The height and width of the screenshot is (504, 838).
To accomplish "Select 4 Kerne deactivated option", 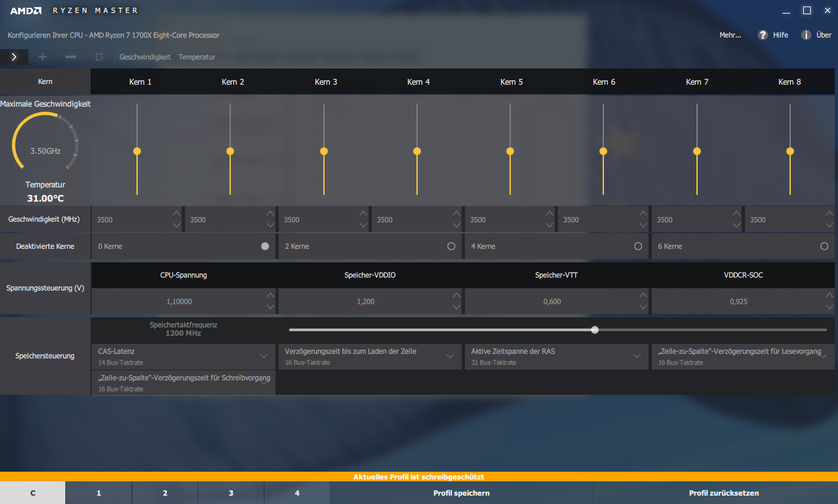I will [x=638, y=246].
